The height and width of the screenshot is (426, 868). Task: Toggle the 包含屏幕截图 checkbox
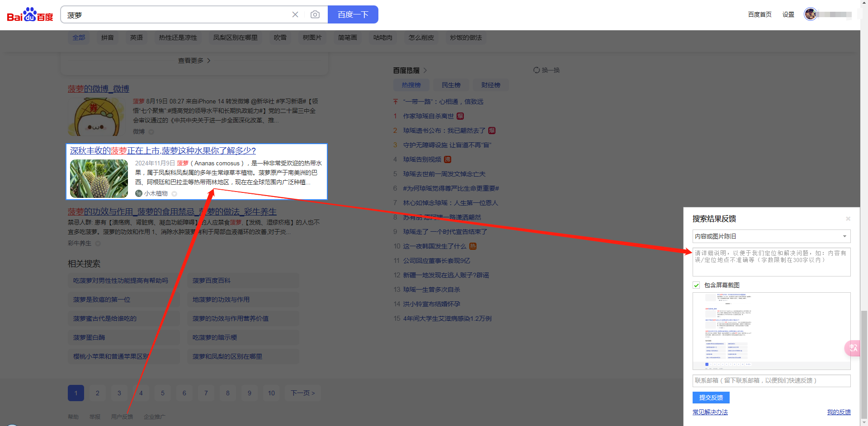click(x=696, y=285)
